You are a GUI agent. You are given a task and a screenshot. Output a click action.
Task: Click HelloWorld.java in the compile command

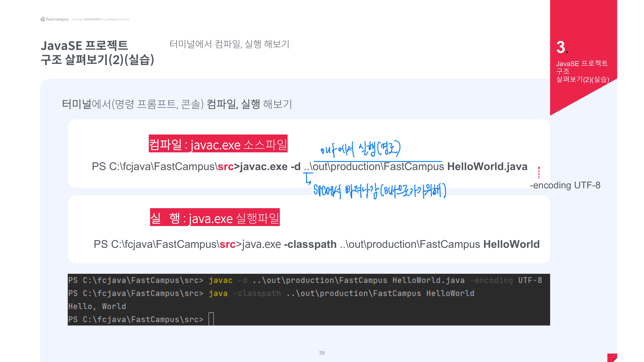487,167
